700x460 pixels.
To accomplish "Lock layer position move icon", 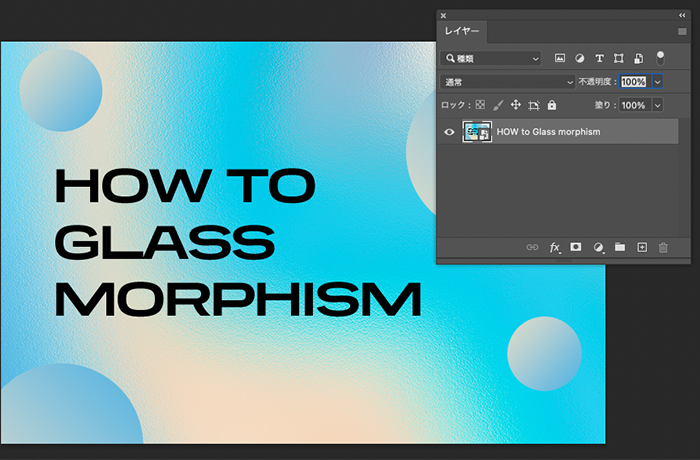I will tap(516, 105).
